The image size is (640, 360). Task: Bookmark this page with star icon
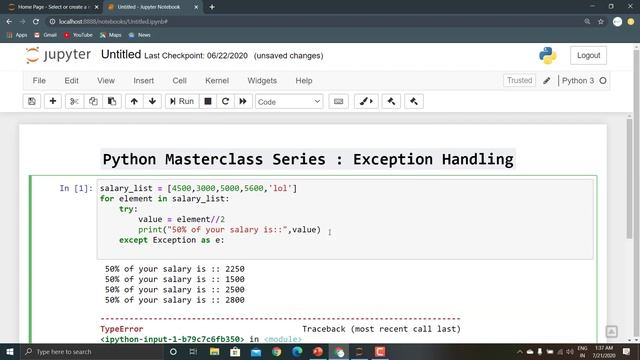point(600,22)
